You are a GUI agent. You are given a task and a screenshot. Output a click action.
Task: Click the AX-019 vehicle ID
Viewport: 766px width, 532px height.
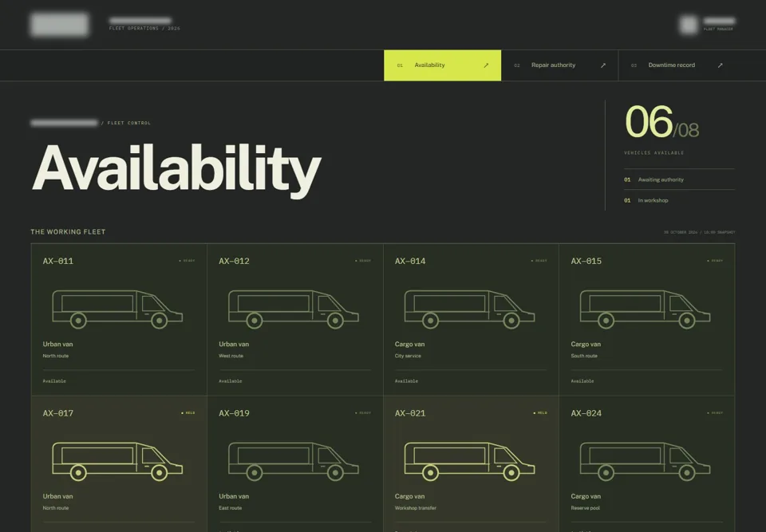(x=234, y=413)
